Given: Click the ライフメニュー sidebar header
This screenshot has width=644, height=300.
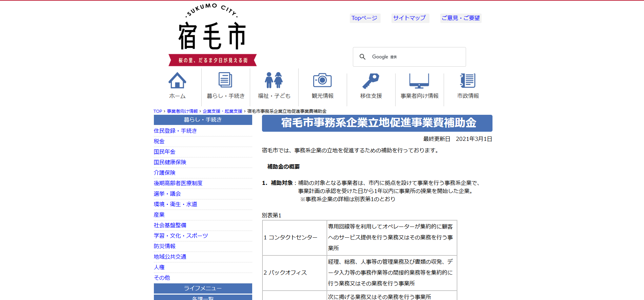Looking at the screenshot, I should click(x=203, y=288).
